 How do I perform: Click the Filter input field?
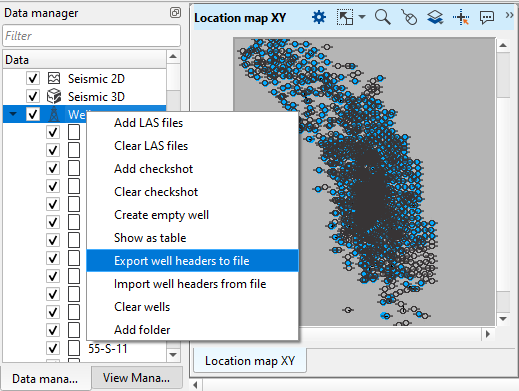[x=92, y=36]
